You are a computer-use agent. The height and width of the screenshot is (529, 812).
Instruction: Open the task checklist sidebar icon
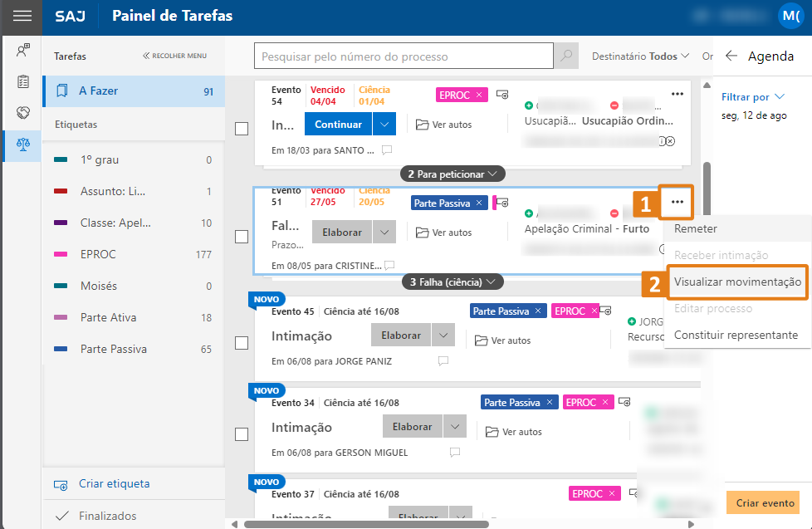click(22, 81)
